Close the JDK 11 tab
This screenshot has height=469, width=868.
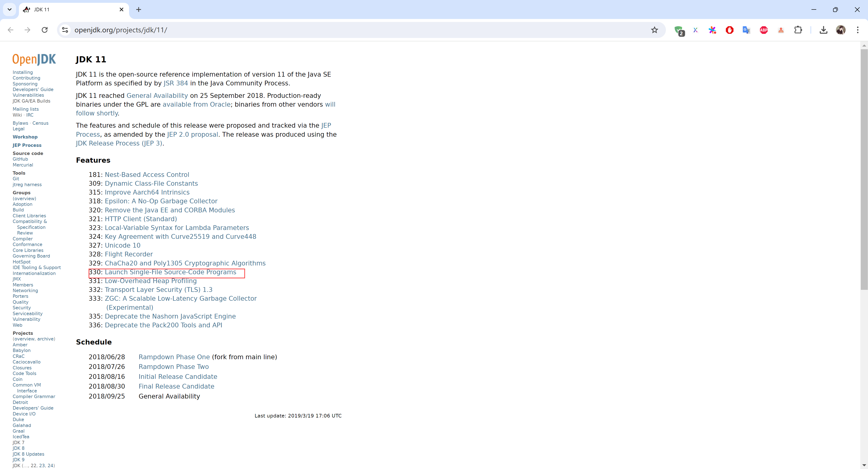[122, 9]
